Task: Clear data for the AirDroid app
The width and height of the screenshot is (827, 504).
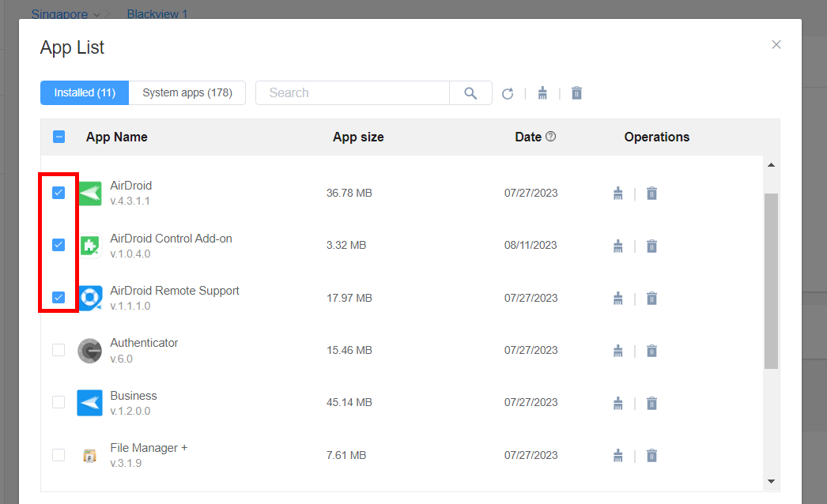Action: click(x=618, y=194)
